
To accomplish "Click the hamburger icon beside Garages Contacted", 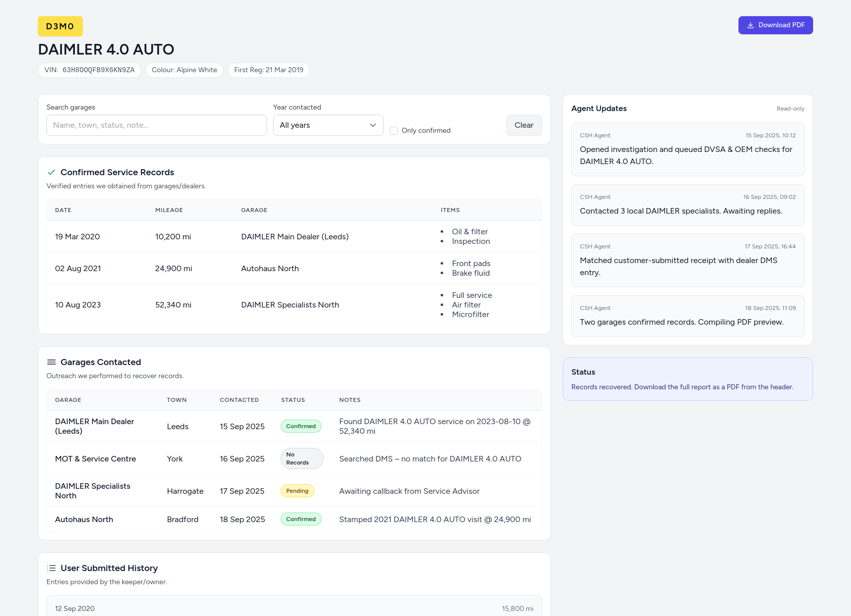I will coord(51,362).
